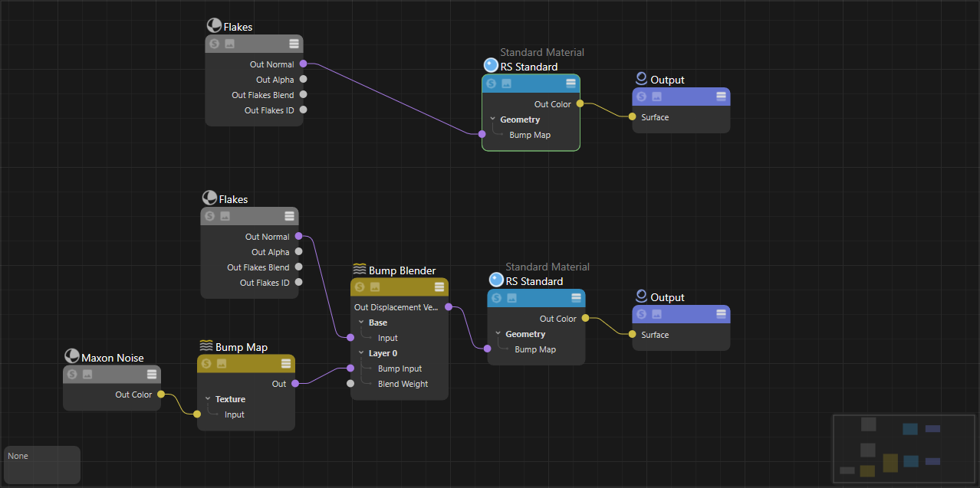Click Out Alpha port on the top Flakes node

[303, 80]
